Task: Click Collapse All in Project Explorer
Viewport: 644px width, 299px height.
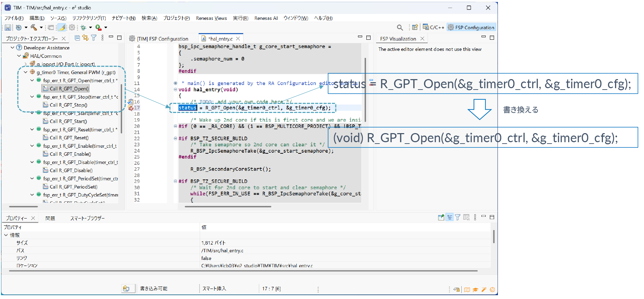Action: click(x=77, y=38)
